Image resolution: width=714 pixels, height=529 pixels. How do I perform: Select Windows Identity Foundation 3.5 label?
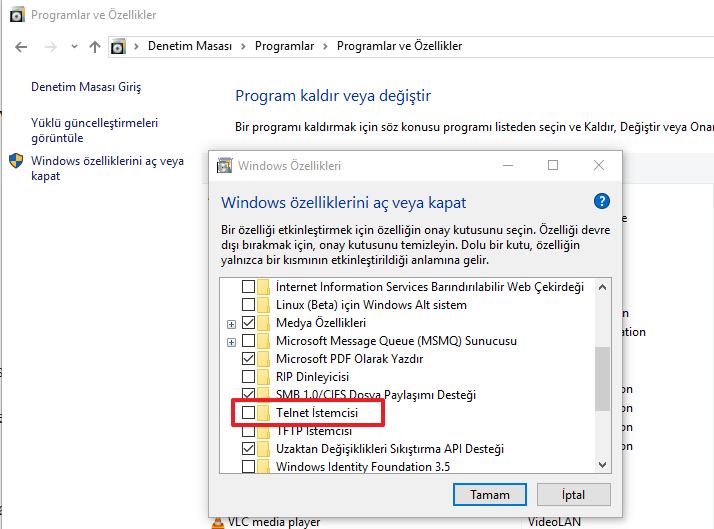coord(363,467)
